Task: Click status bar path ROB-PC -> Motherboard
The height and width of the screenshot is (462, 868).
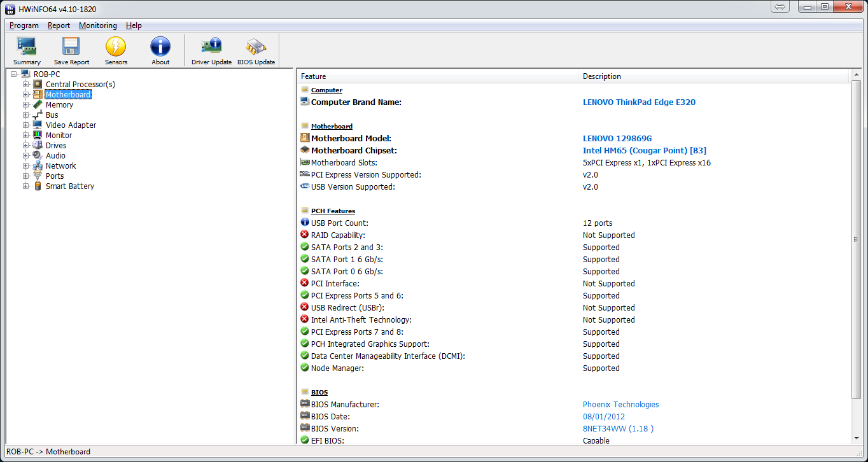Action: click(x=48, y=451)
